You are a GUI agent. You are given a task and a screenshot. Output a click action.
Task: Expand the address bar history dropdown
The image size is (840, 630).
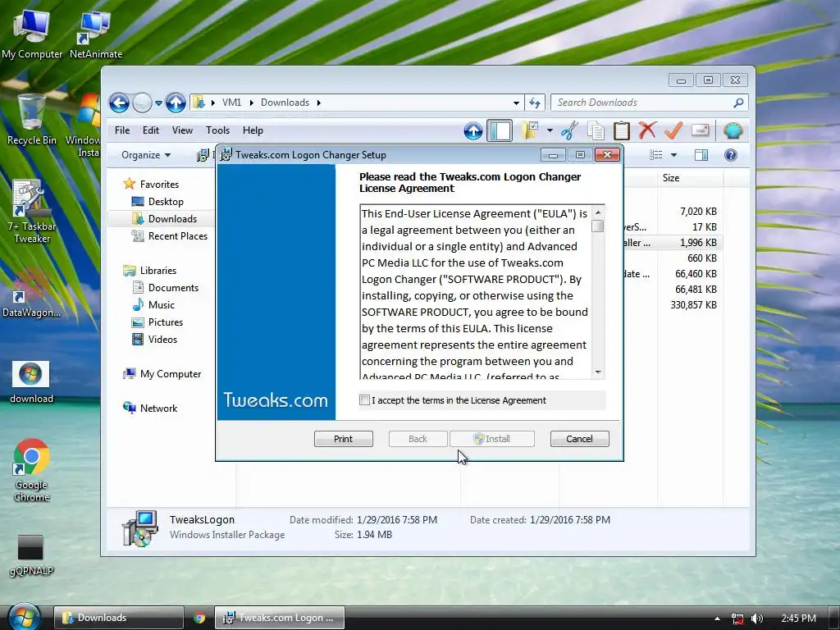516,103
